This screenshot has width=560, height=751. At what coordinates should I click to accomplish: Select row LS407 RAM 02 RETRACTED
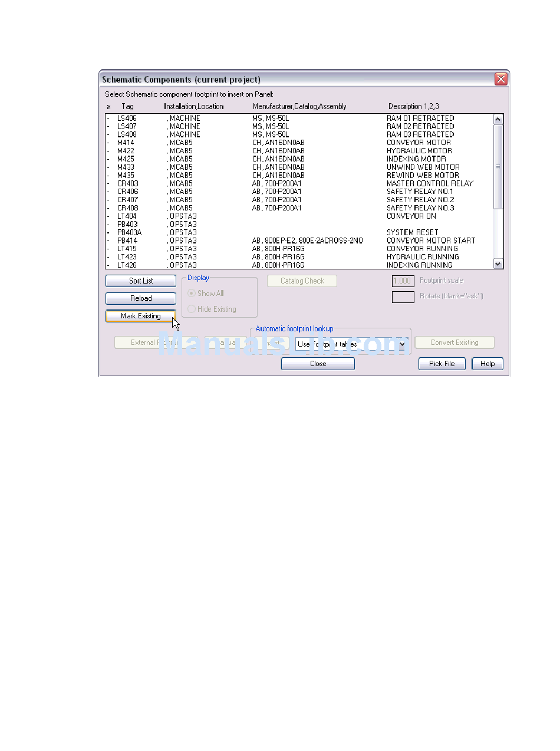299,127
